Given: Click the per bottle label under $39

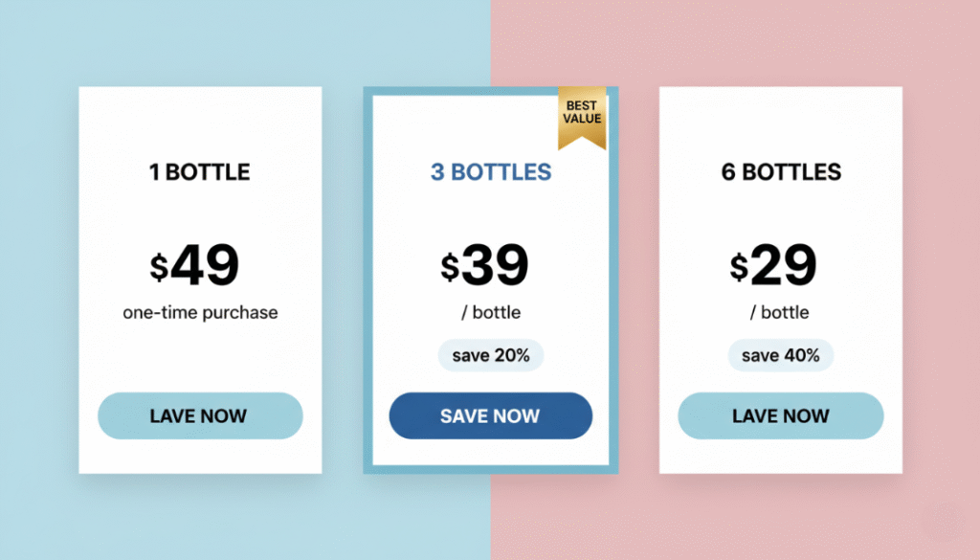Looking at the screenshot, I should click(x=491, y=313).
